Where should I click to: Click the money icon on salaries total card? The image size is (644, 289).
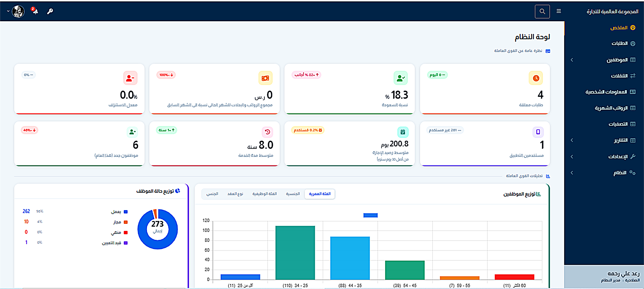(265, 78)
